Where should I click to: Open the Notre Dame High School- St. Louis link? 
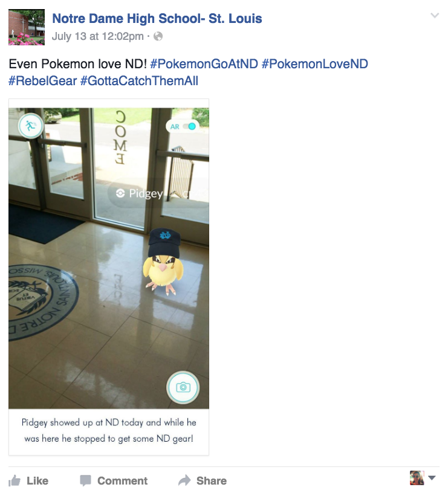(157, 18)
